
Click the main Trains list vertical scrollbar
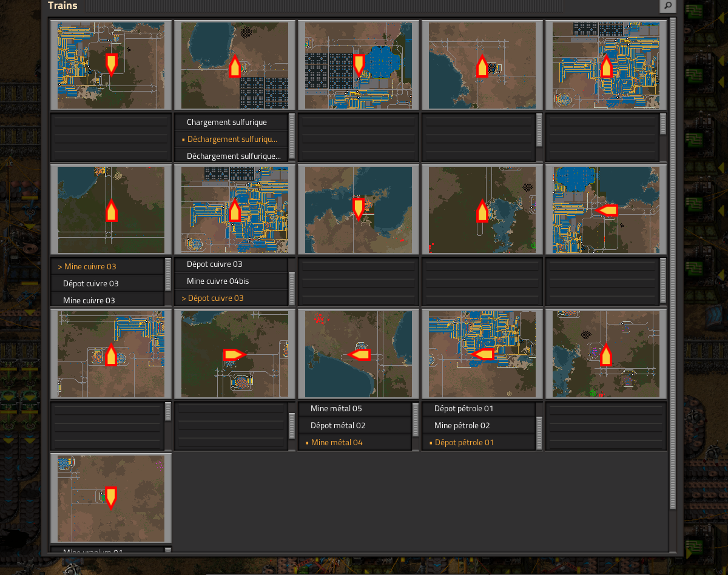click(x=672, y=264)
